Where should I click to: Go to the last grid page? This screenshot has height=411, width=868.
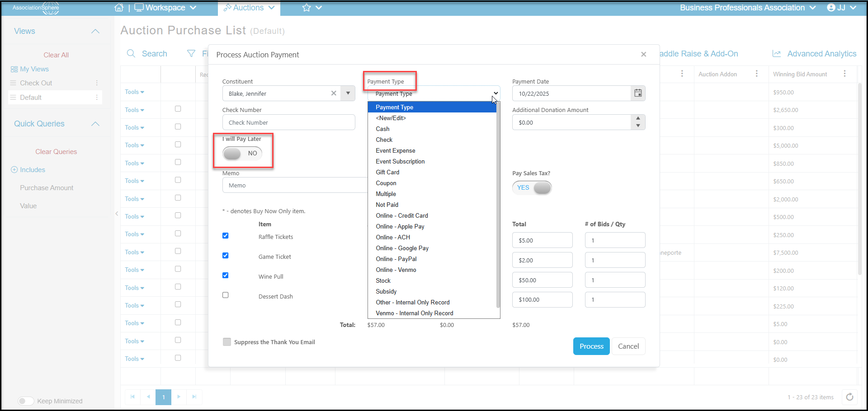point(194,397)
